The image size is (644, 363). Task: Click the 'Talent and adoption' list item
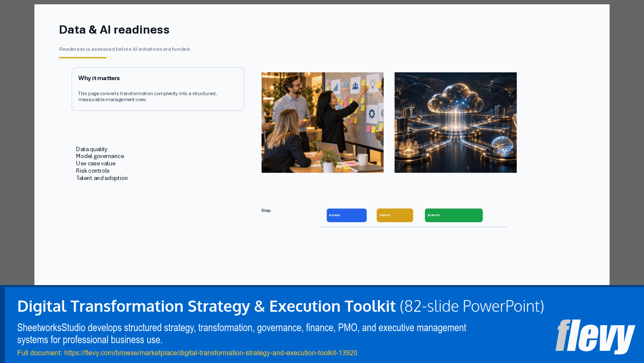pos(102,178)
